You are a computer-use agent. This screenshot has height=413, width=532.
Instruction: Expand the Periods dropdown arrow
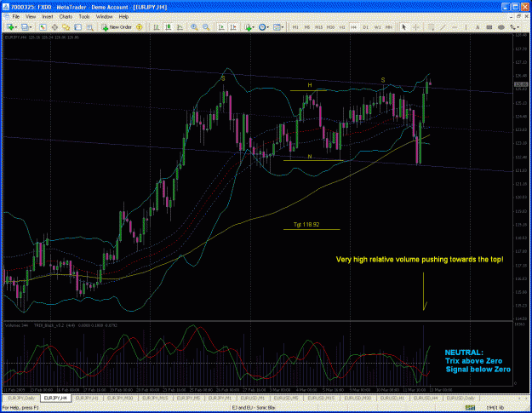click(x=267, y=27)
